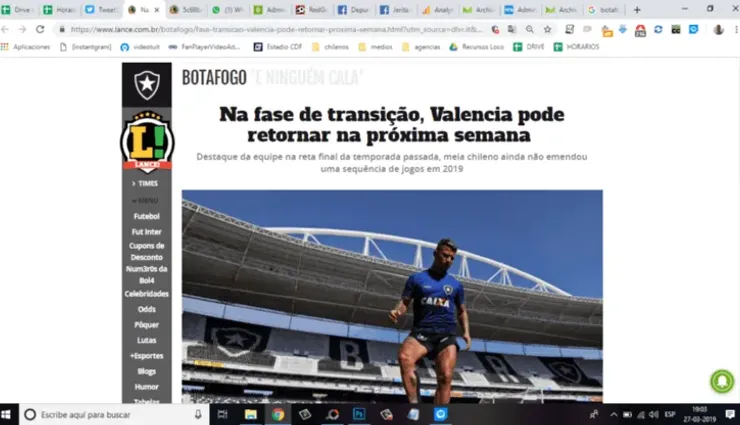This screenshot has width=740, height=425.
Task: Collapse the MENU section in sidebar
Action: pyautogui.click(x=145, y=200)
